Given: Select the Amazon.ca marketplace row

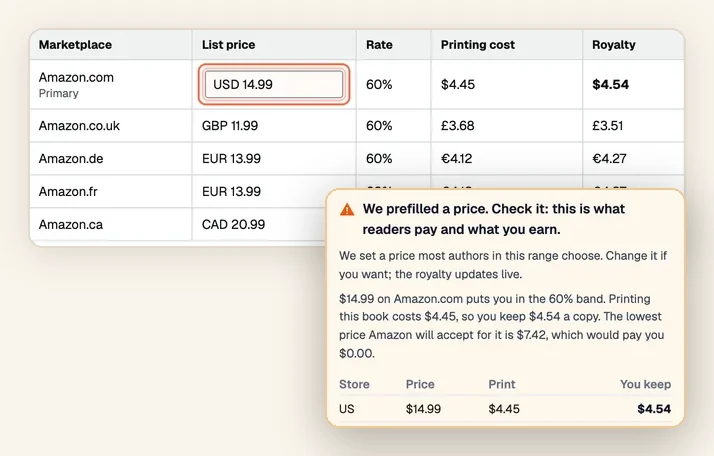Looking at the screenshot, I should pyautogui.click(x=178, y=224).
